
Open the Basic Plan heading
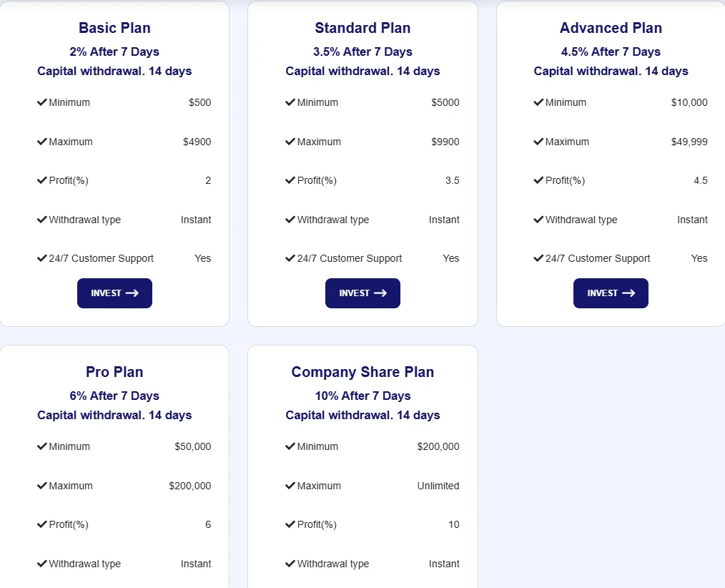point(114,28)
